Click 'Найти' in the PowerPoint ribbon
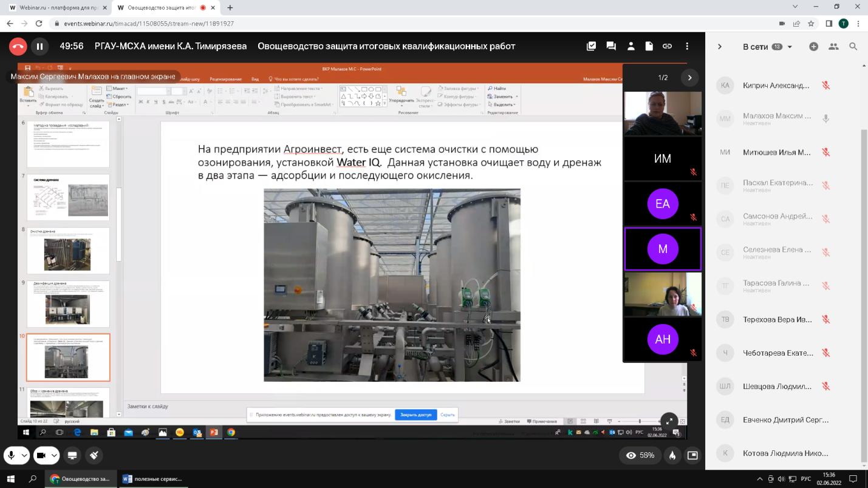868x488 pixels. (x=497, y=89)
